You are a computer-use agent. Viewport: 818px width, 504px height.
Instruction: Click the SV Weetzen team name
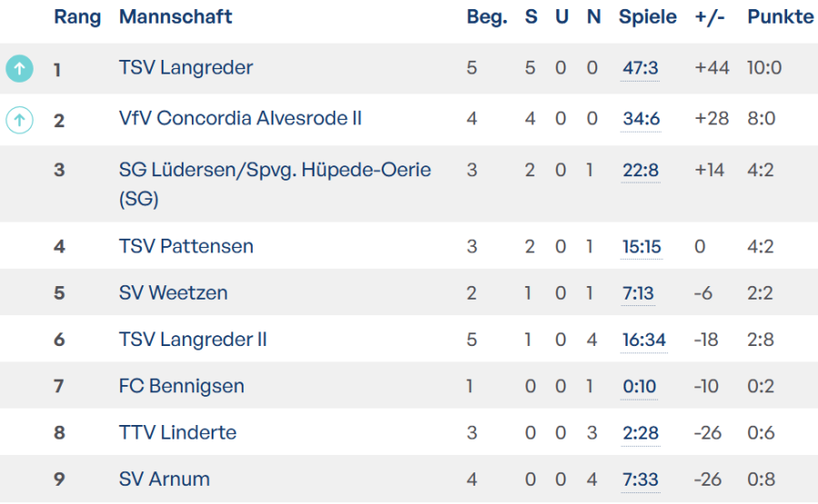[173, 293]
